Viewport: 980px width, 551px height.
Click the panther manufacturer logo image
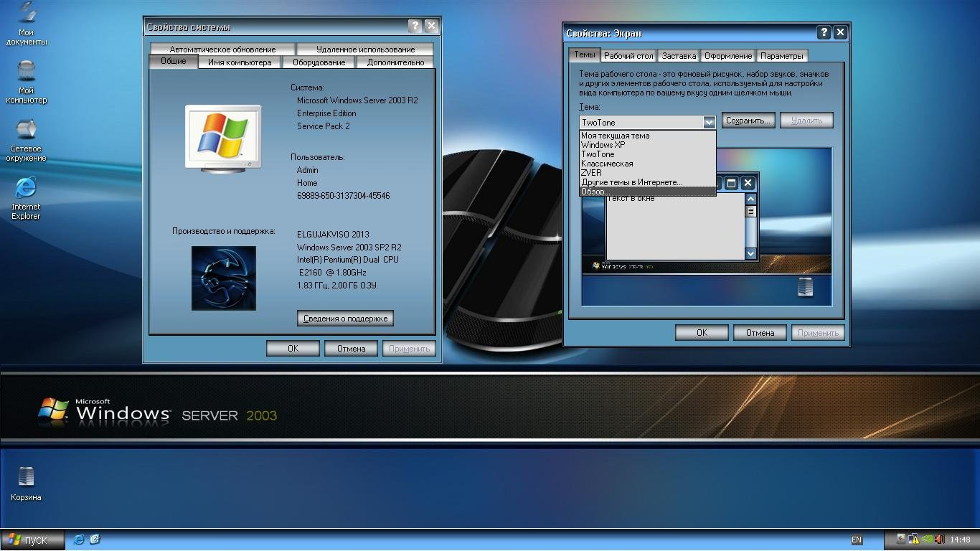click(x=224, y=278)
